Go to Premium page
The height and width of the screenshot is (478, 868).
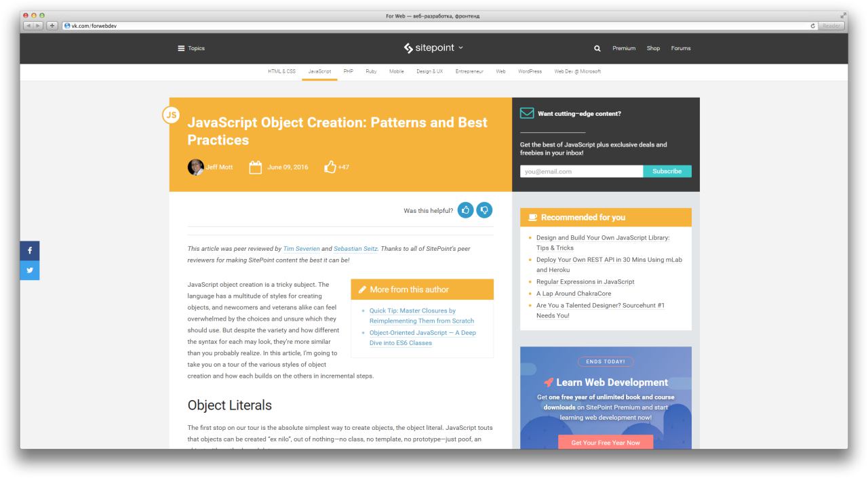pyautogui.click(x=624, y=48)
